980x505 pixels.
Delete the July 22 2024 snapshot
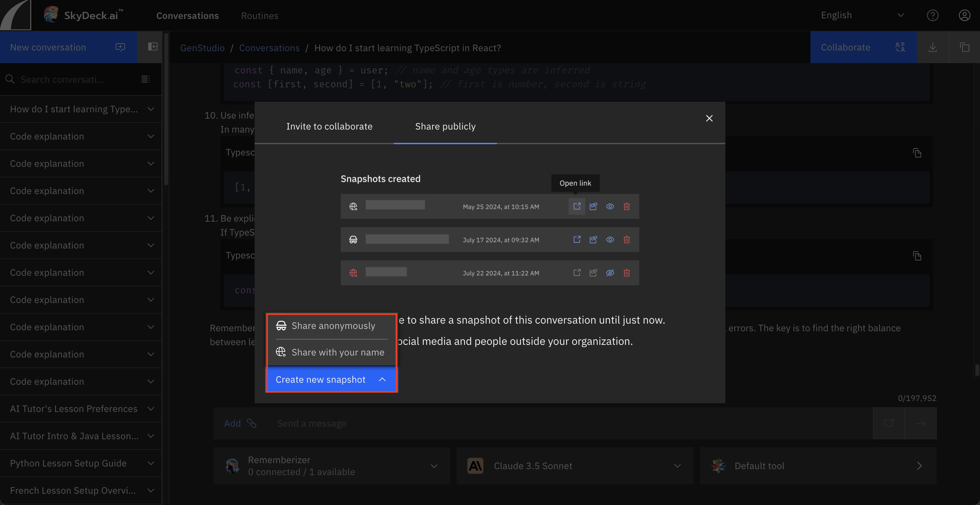[x=627, y=273]
